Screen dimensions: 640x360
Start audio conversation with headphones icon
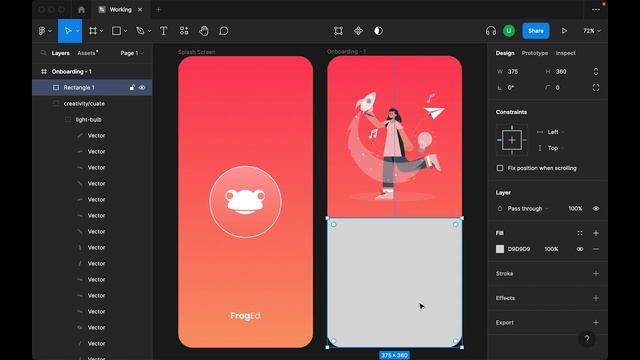tap(491, 31)
